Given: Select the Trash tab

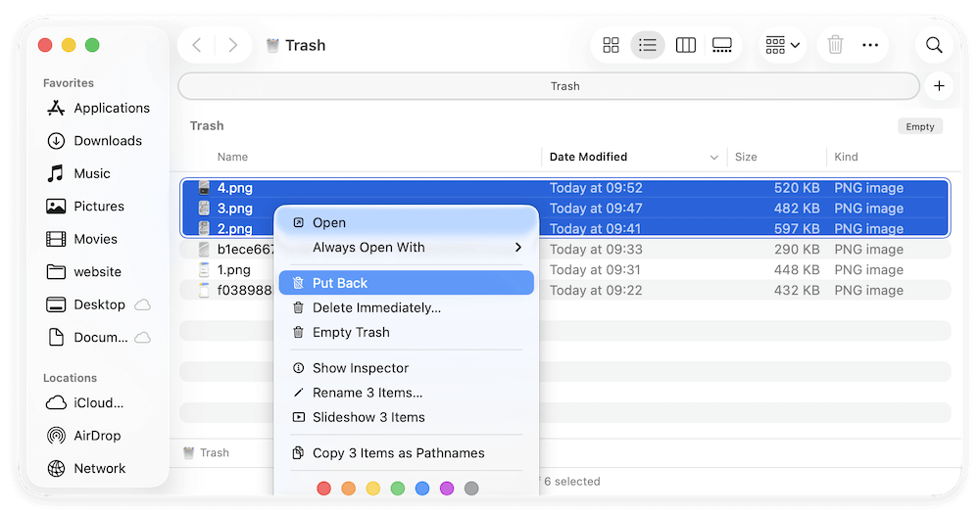Looking at the screenshot, I should (549, 86).
